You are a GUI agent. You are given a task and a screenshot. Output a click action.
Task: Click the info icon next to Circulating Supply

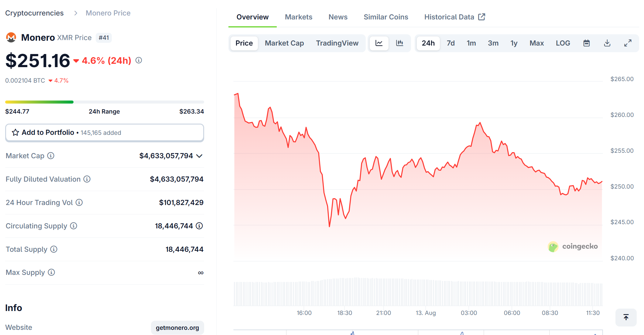coord(73,226)
